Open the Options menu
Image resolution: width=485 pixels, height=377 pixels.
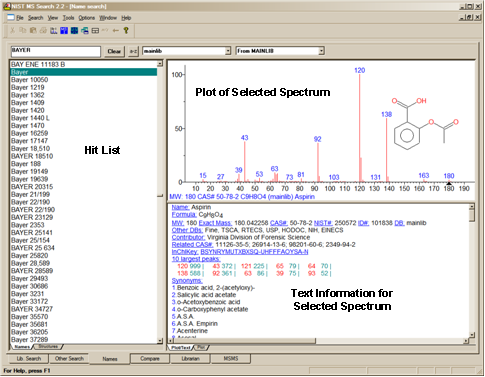(x=87, y=18)
